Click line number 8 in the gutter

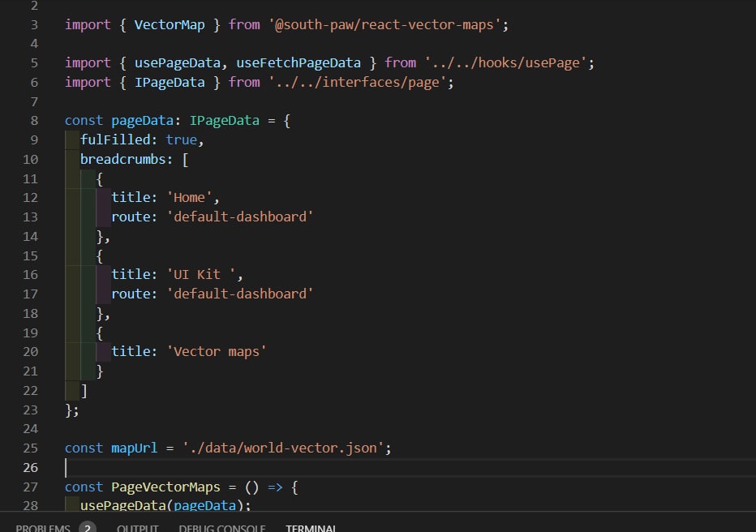point(34,121)
